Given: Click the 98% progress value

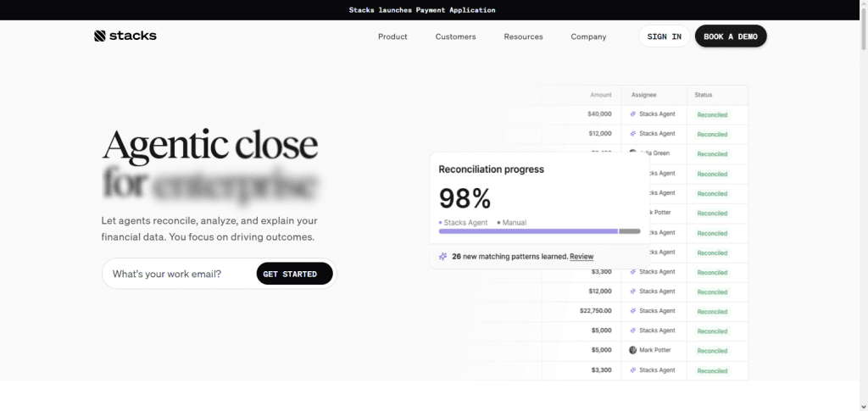Looking at the screenshot, I should click(x=465, y=198).
